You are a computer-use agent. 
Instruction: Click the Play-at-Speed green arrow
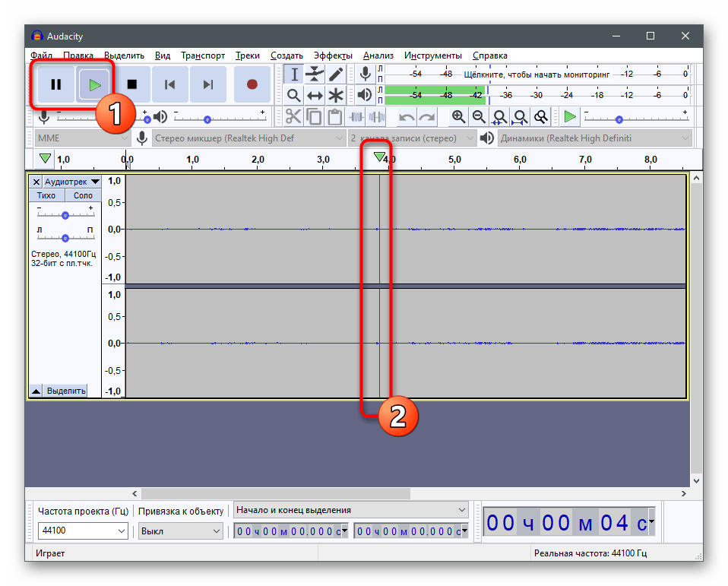[x=570, y=116]
